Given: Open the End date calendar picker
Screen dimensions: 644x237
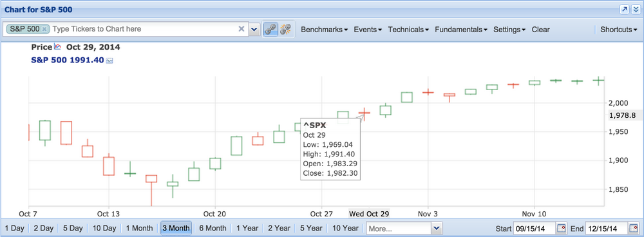Looking at the screenshot, I should (634, 228).
